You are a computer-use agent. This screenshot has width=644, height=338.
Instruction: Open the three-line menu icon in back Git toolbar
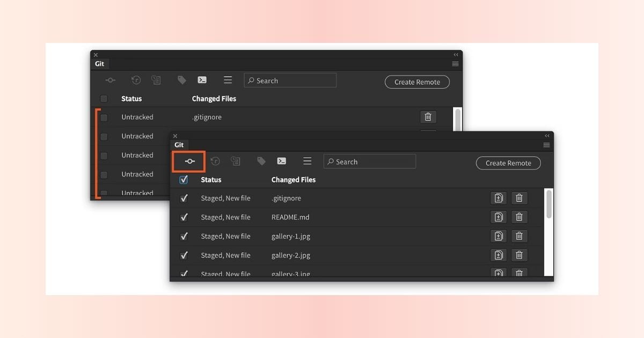228,80
